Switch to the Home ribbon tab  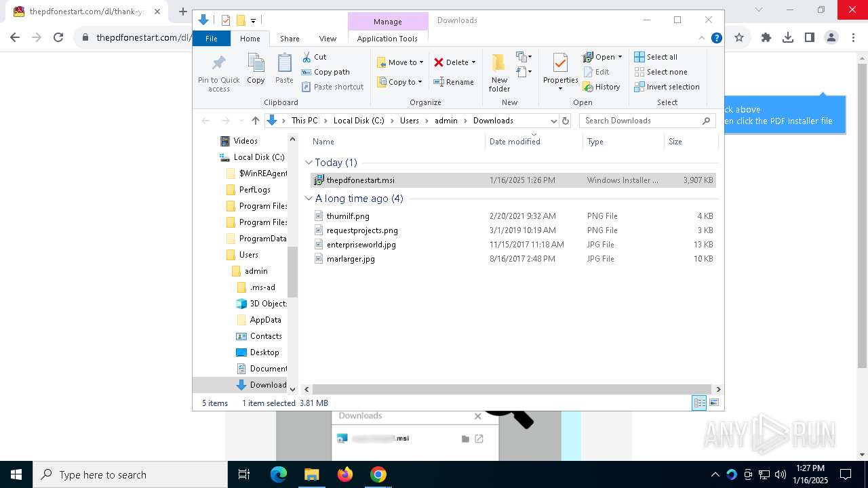250,39
